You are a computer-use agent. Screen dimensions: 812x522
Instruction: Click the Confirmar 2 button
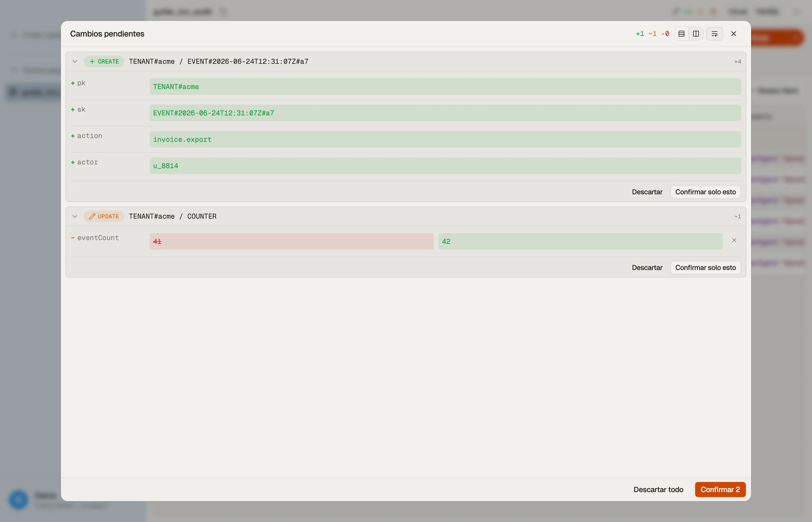pos(720,490)
